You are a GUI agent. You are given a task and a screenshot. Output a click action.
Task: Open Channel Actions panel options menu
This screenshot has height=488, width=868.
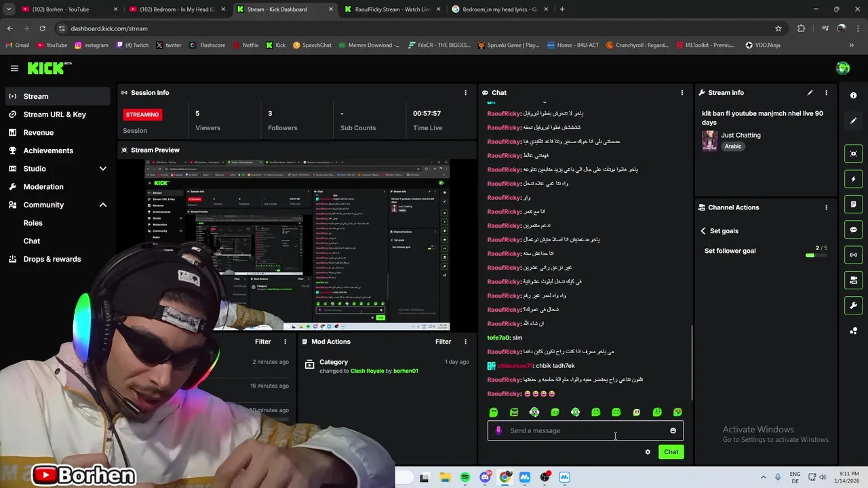tap(826, 207)
